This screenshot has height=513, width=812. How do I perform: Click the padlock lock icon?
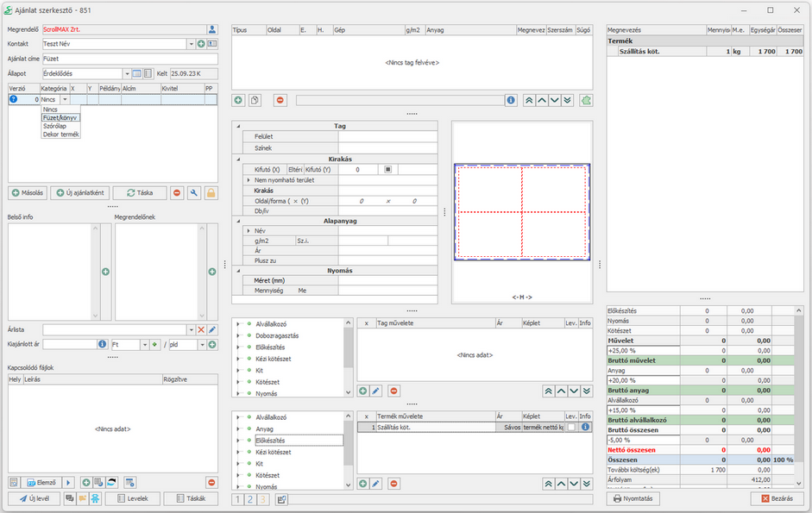(211, 193)
